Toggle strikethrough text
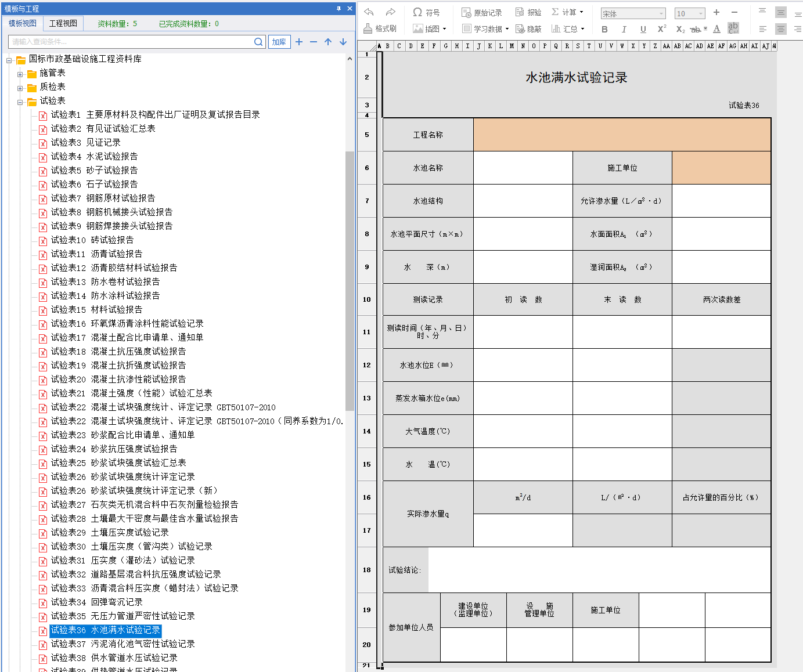Viewport: 803px width, 672px height. [x=696, y=29]
